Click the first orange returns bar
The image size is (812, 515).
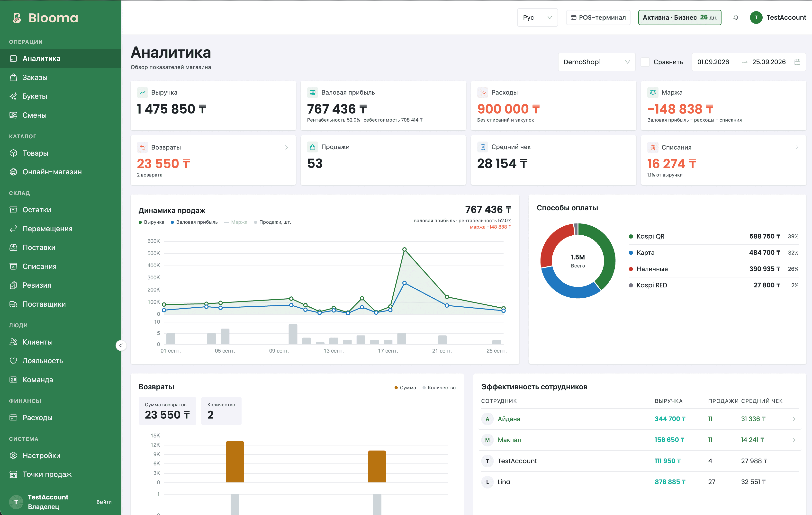click(x=235, y=462)
